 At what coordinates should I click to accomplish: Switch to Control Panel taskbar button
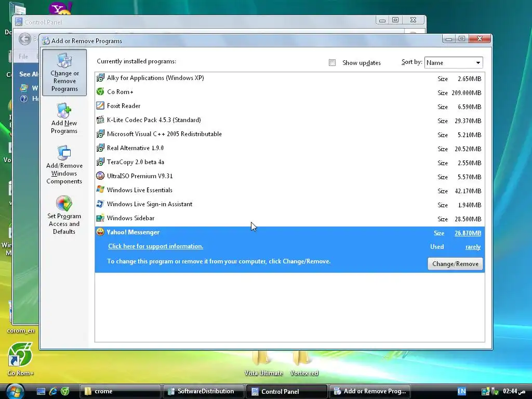click(286, 391)
